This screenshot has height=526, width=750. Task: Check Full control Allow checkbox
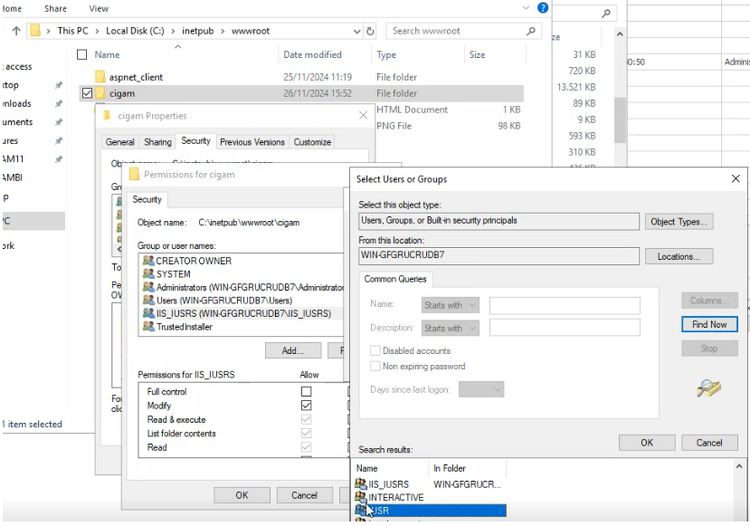pyautogui.click(x=306, y=392)
